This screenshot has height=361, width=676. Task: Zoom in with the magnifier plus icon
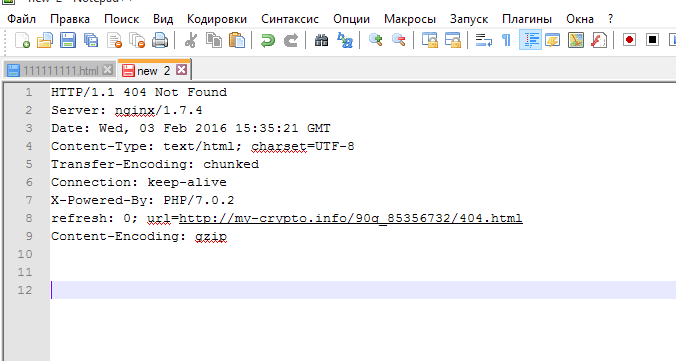coord(376,40)
